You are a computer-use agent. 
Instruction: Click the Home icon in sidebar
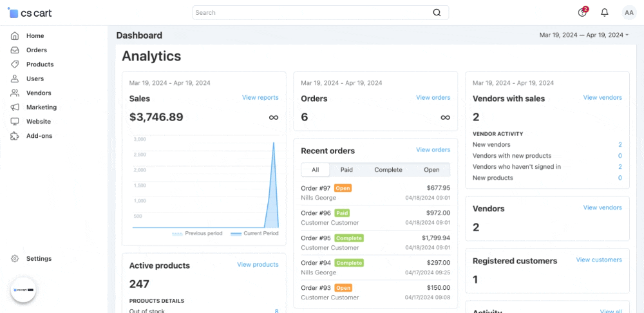coord(15,36)
